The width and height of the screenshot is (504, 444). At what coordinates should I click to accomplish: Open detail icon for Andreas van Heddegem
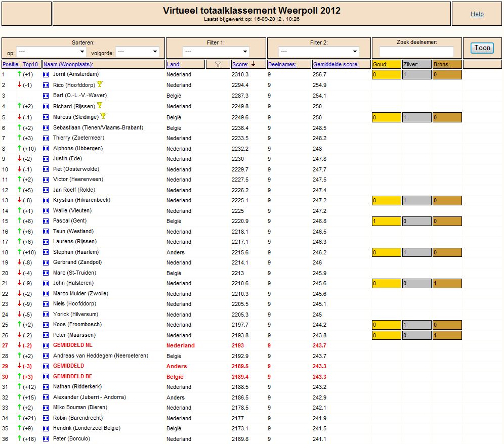pos(46,356)
